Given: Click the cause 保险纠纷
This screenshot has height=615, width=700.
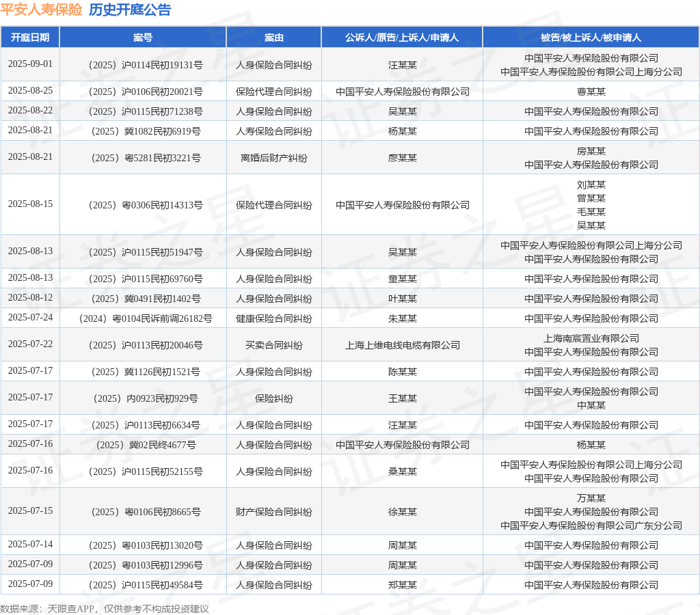Looking at the screenshot, I should [x=273, y=398].
